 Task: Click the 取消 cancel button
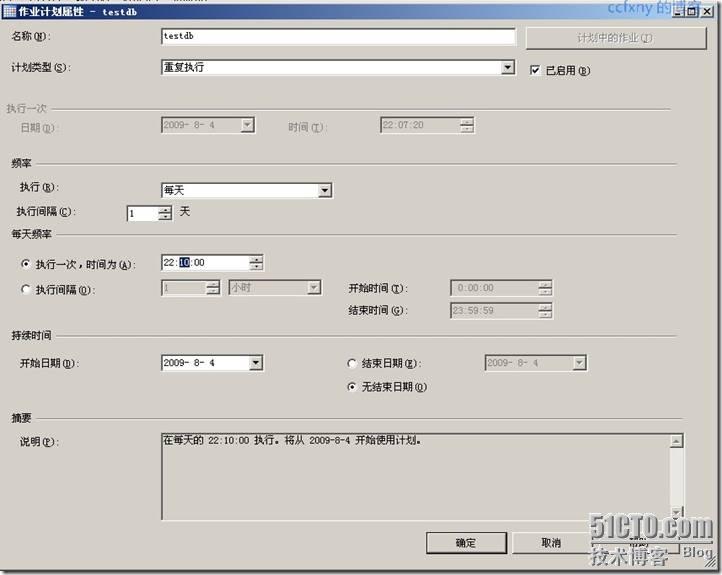click(551, 543)
